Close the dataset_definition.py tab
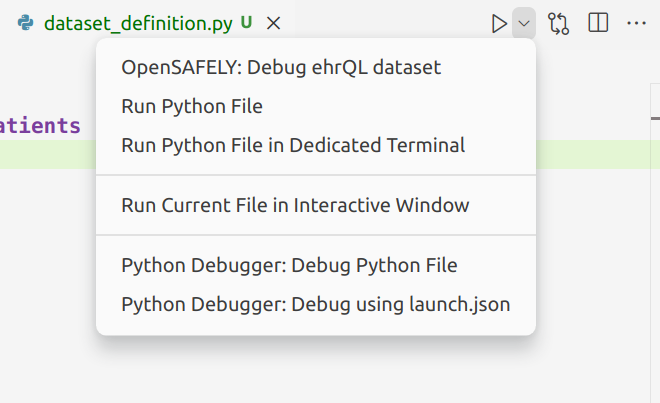This screenshot has width=660, height=403. click(x=273, y=23)
